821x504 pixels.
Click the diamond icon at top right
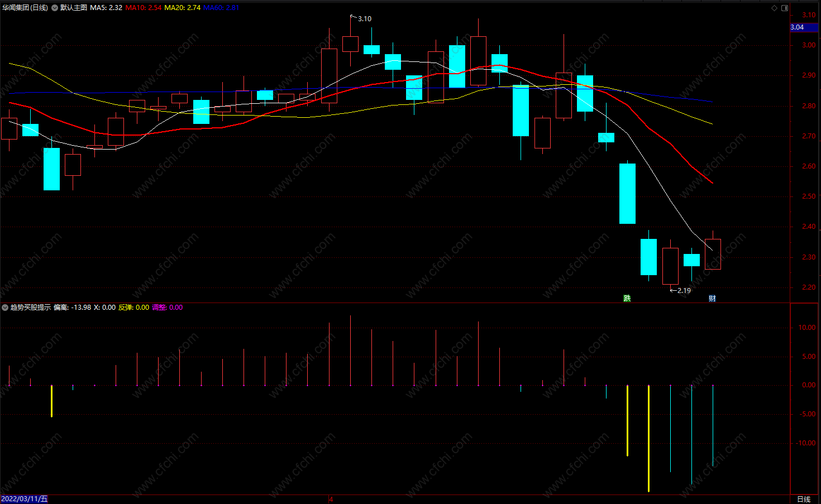coord(774,8)
